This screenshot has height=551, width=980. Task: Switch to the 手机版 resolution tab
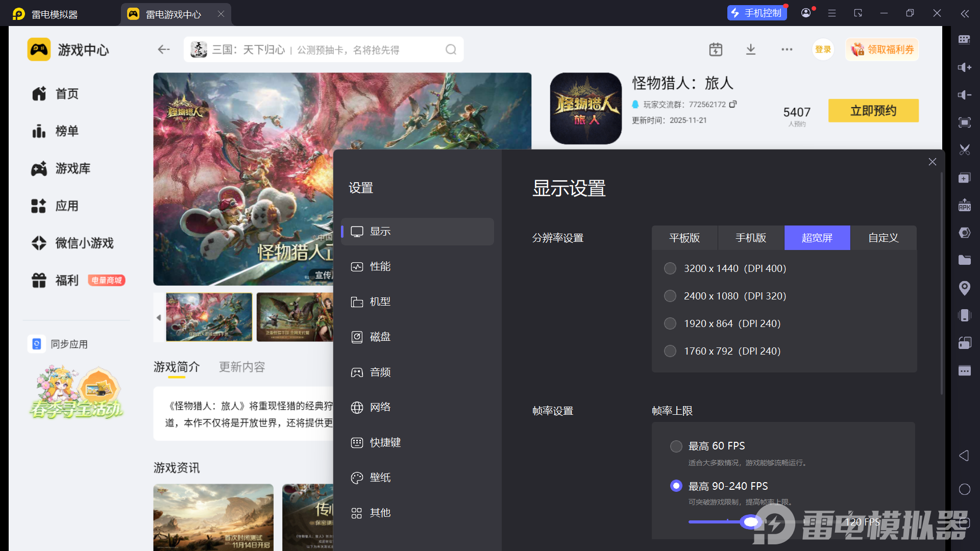coord(751,238)
